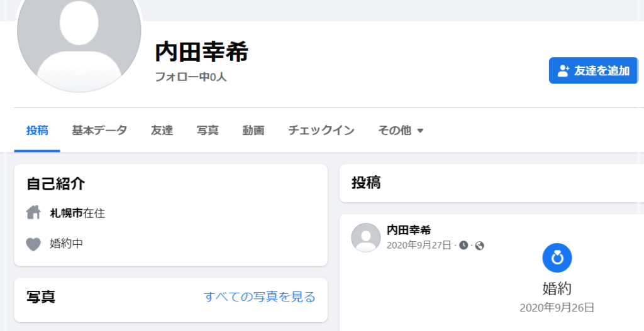Image resolution: width=644 pixels, height=331 pixels.
Task: Click the globe public-audience icon on post
Action: (x=479, y=246)
